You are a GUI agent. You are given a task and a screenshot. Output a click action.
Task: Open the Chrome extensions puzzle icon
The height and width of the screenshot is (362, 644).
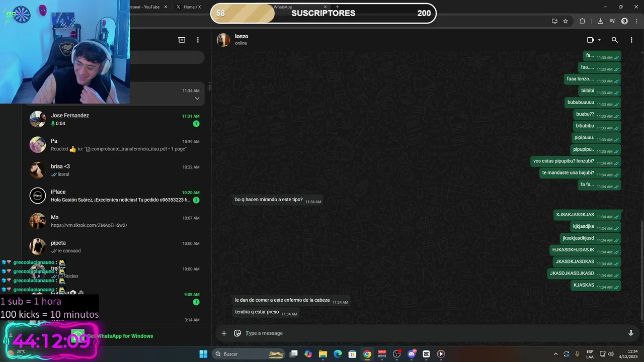(x=583, y=21)
